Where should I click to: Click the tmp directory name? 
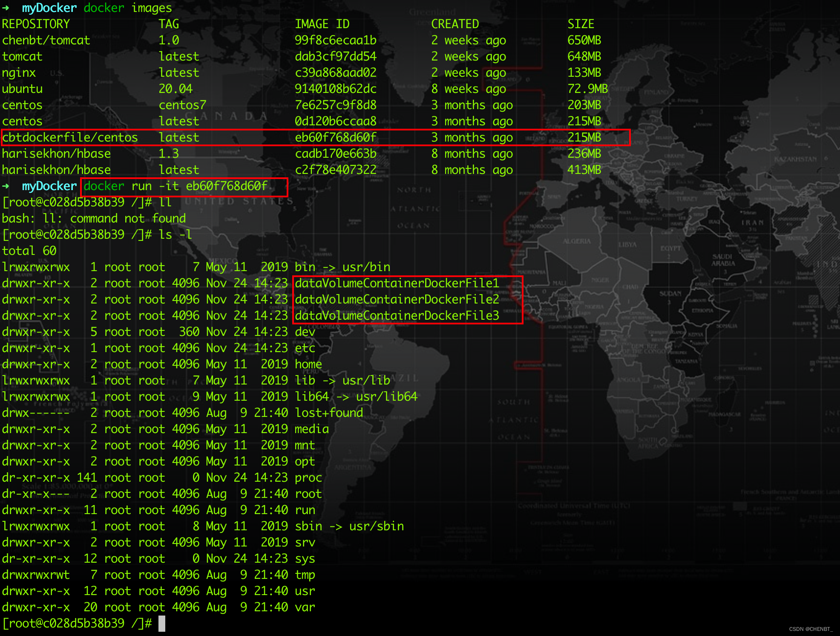coord(305,575)
